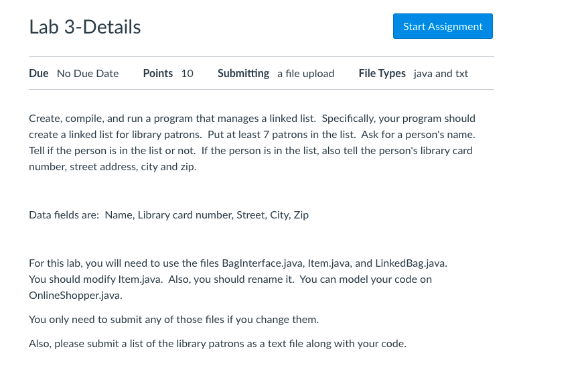Click the File Types label
Screen dimensions: 588x382
(382, 73)
